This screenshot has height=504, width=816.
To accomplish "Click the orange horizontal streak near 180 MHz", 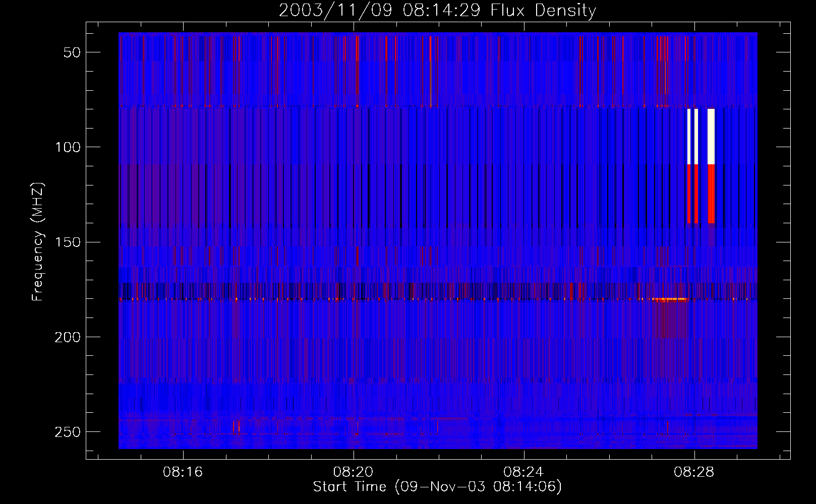I will click(x=669, y=299).
